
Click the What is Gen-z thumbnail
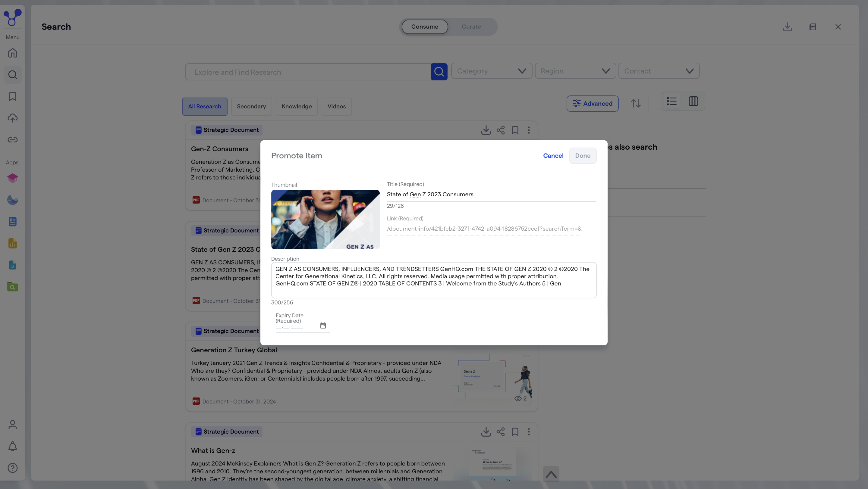click(x=492, y=464)
